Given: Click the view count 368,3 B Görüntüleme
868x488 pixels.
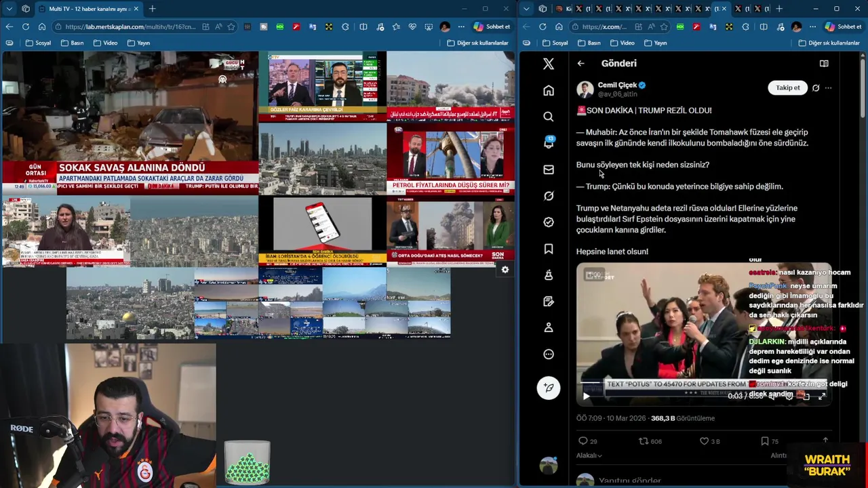Looking at the screenshot, I should tap(683, 418).
